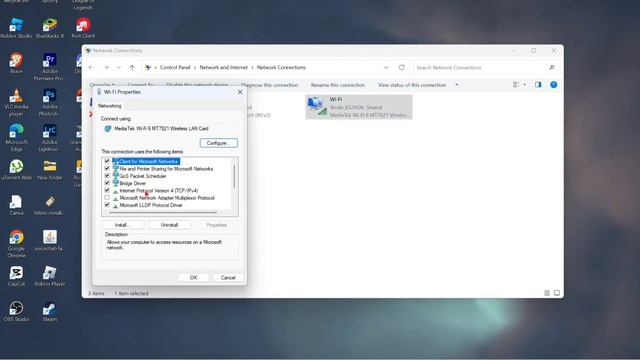Open the Riot Client desktop icon

point(83,28)
